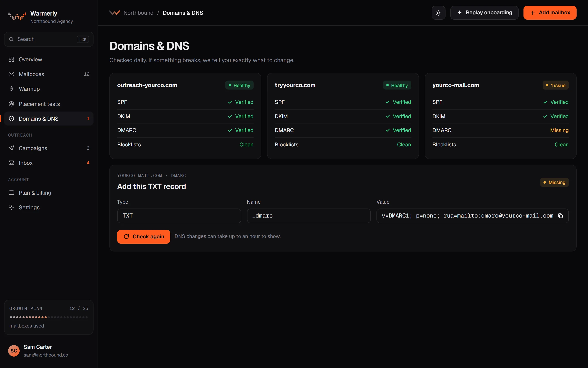Image resolution: width=588 pixels, height=368 pixels.
Task: Click the Placement tests target icon
Action: [x=11, y=104]
